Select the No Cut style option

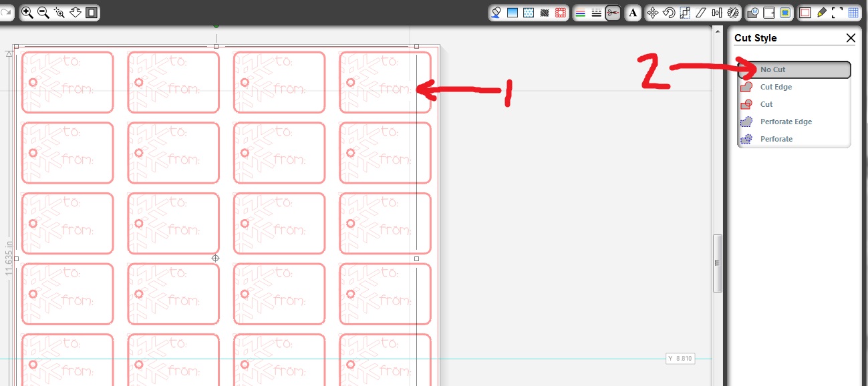[794, 69]
